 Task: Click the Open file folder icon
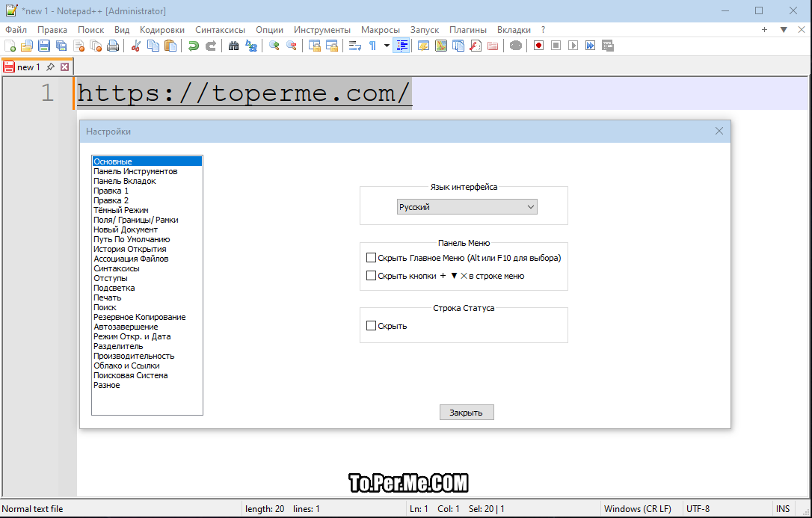pyautogui.click(x=27, y=46)
